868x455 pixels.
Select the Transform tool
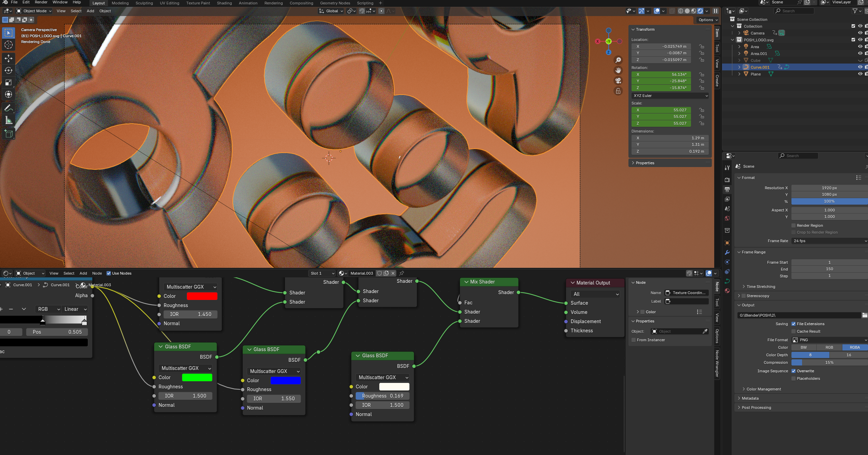(9, 94)
